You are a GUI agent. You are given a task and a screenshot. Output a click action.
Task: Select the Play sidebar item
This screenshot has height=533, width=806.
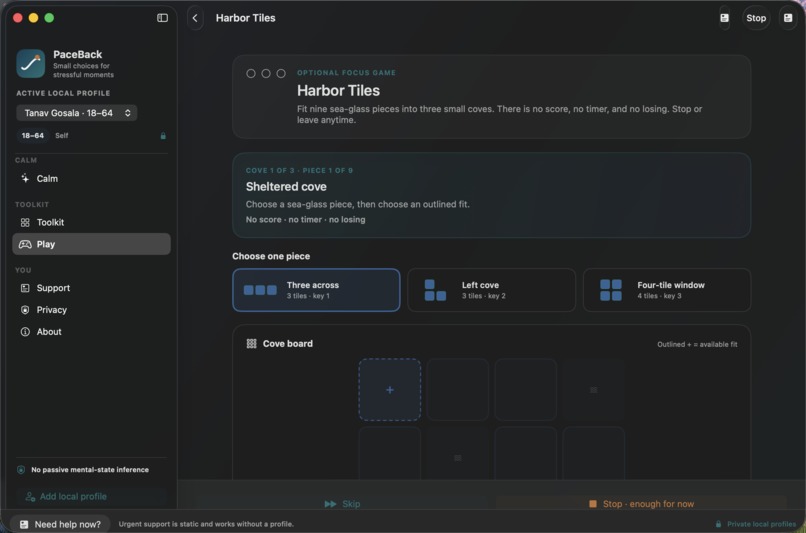tap(91, 244)
